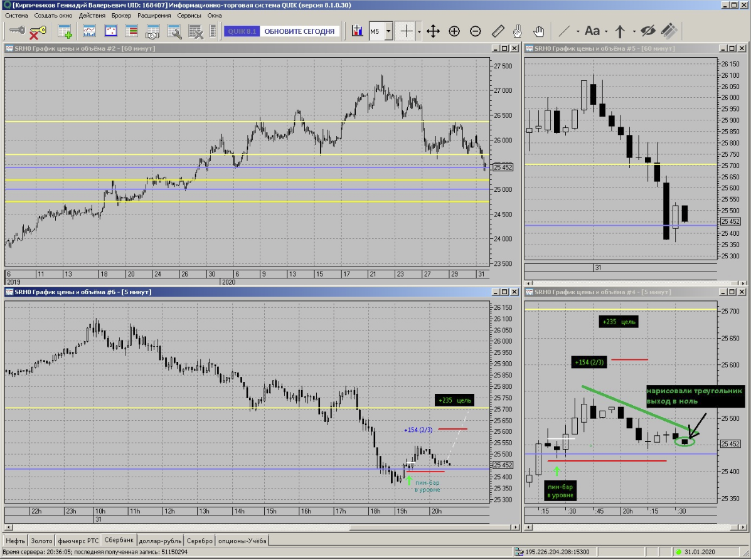Click the 25 452 price marker in chart #2
This screenshot has width=751, height=560.
coord(503,167)
